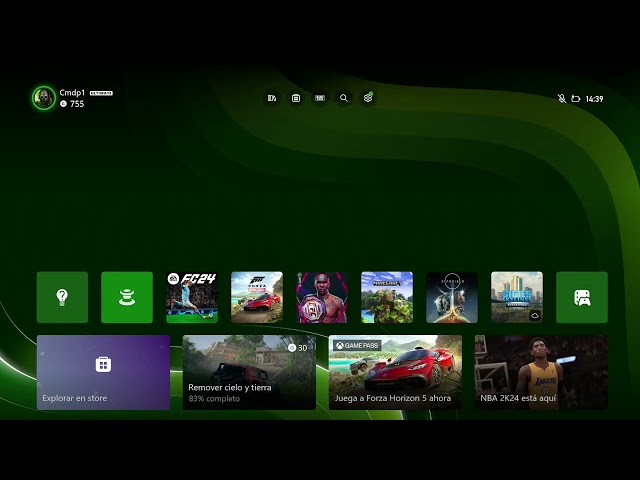Click the cloud icon on Cities Skylines tile
Image resolution: width=640 pixels, height=480 pixels.
535,316
